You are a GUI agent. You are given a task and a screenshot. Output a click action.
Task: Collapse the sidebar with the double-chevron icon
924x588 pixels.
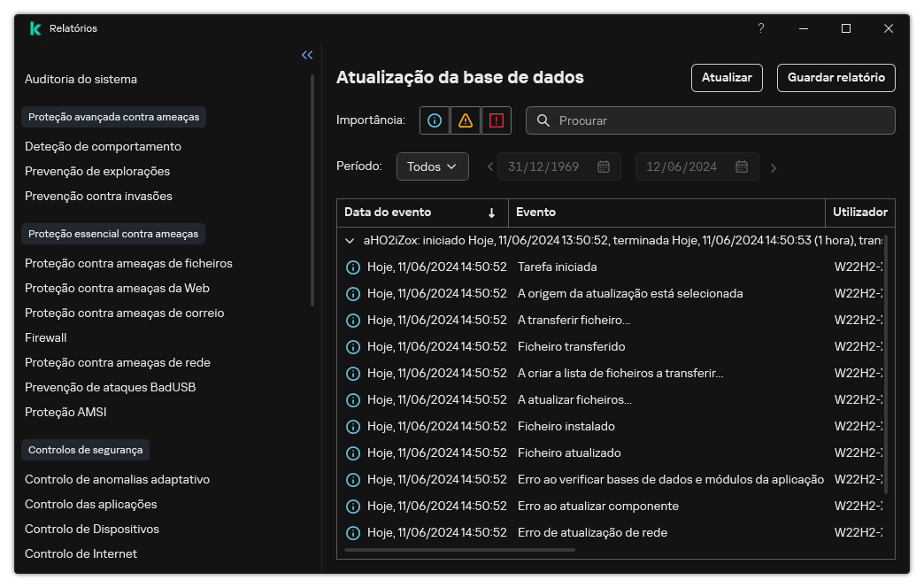pyautogui.click(x=307, y=55)
